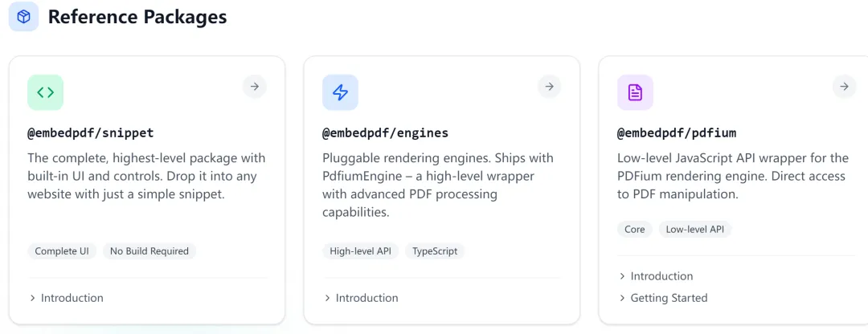Click the chevron beside engines Introduction
The image size is (868, 334).
(328, 298)
